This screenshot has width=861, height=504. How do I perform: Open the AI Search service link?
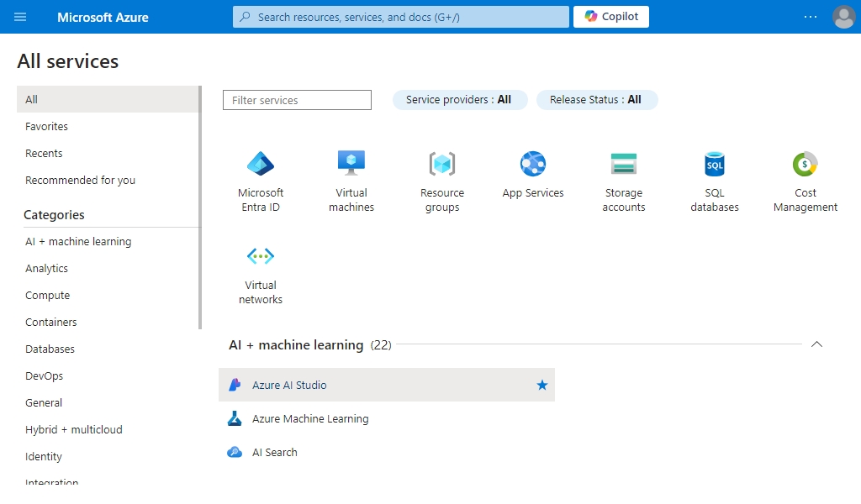point(275,453)
